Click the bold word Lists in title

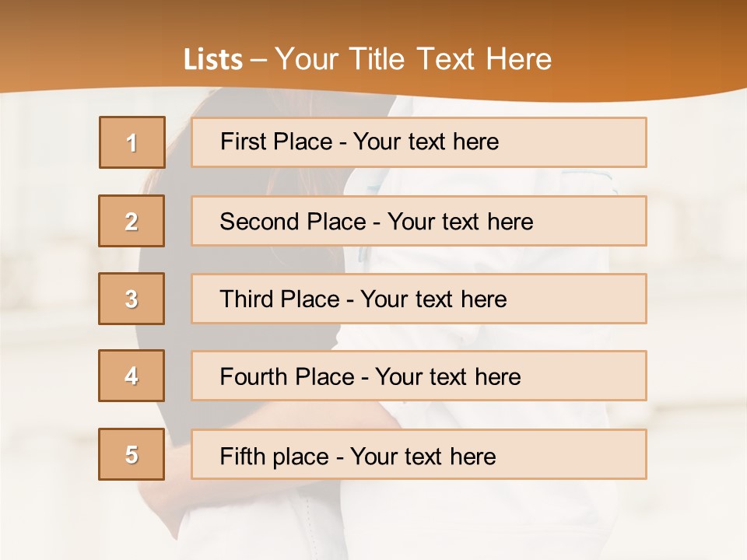coord(213,60)
